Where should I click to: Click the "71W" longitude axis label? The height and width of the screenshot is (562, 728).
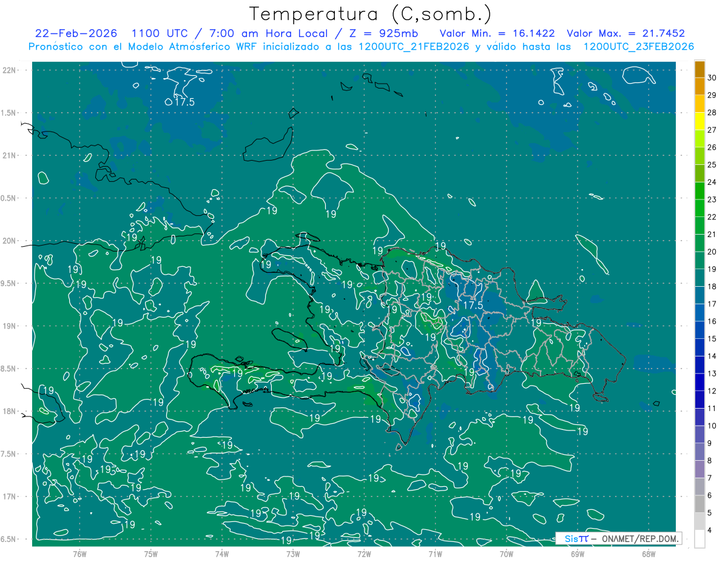(x=435, y=554)
